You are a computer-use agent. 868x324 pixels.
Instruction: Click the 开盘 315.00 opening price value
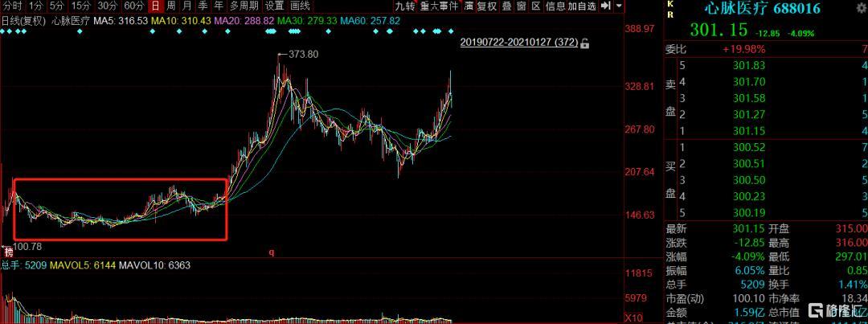click(x=850, y=228)
